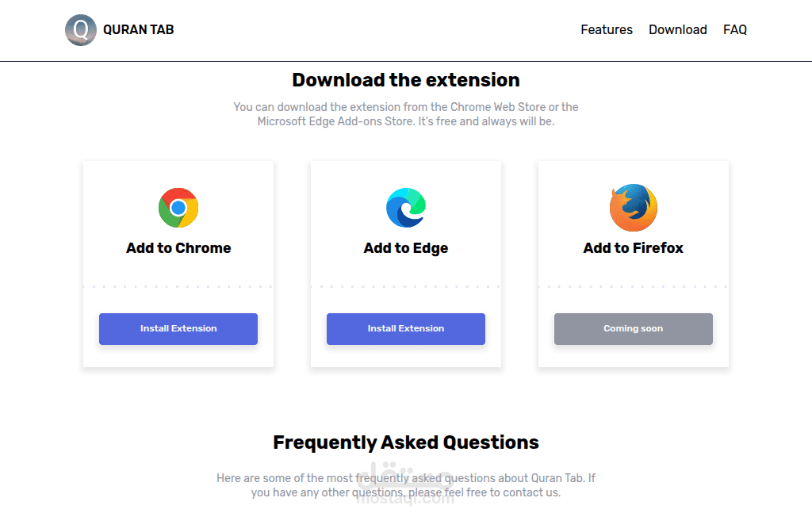Image resolution: width=812 pixels, height=517 pixels.
Task: Click the Quran Tab Q logo icon
Action: tap(81, 30)
